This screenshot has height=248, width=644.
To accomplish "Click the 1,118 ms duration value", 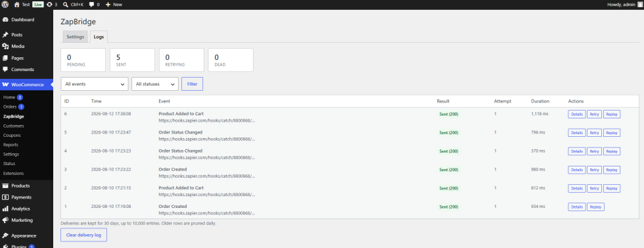I will click(x=540, y=114).
